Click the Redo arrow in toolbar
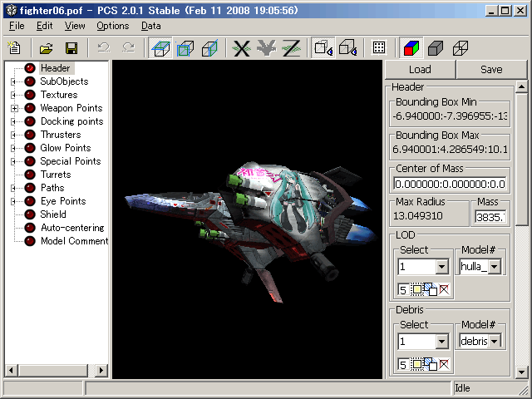This screenshot has width=532, height=399. point(128,48)
